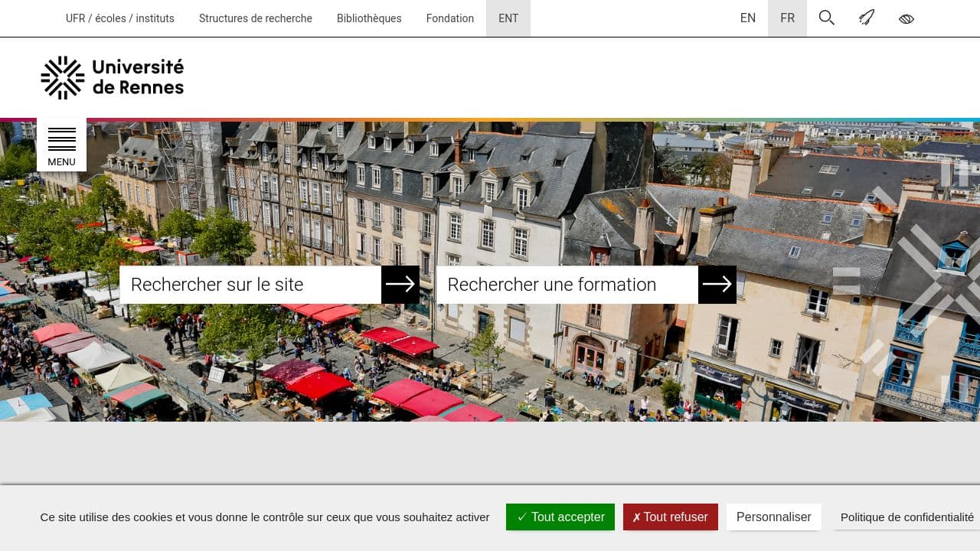Click the Université de Rennes logo

coord(112,77)
